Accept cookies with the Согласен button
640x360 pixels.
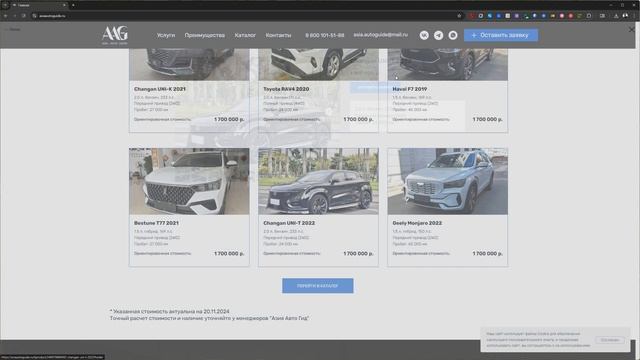[610, 340]
